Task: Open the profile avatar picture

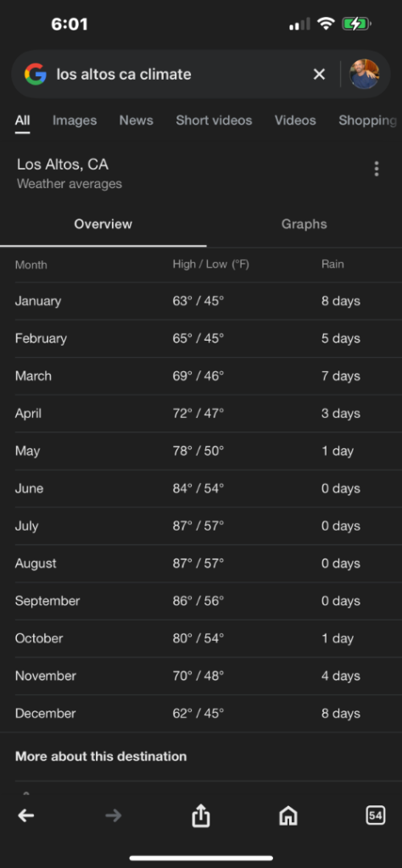Action: [365, 75]
